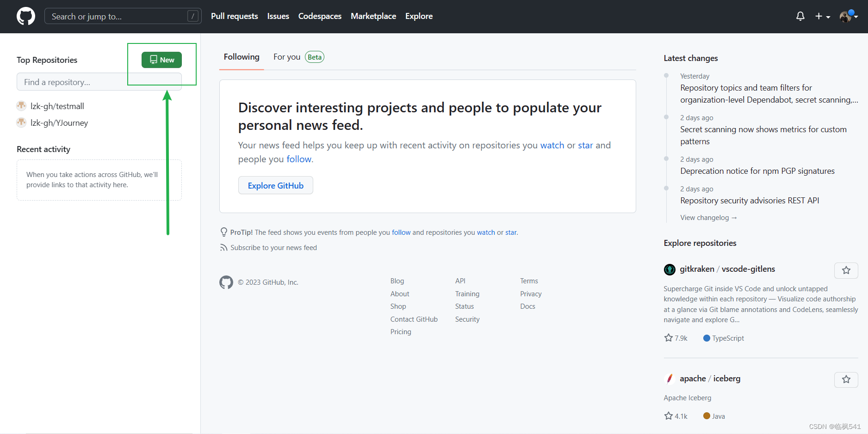The image size is (868, 434).
Task: Click the 7.9k stargazers count
Action: (676, 338)
